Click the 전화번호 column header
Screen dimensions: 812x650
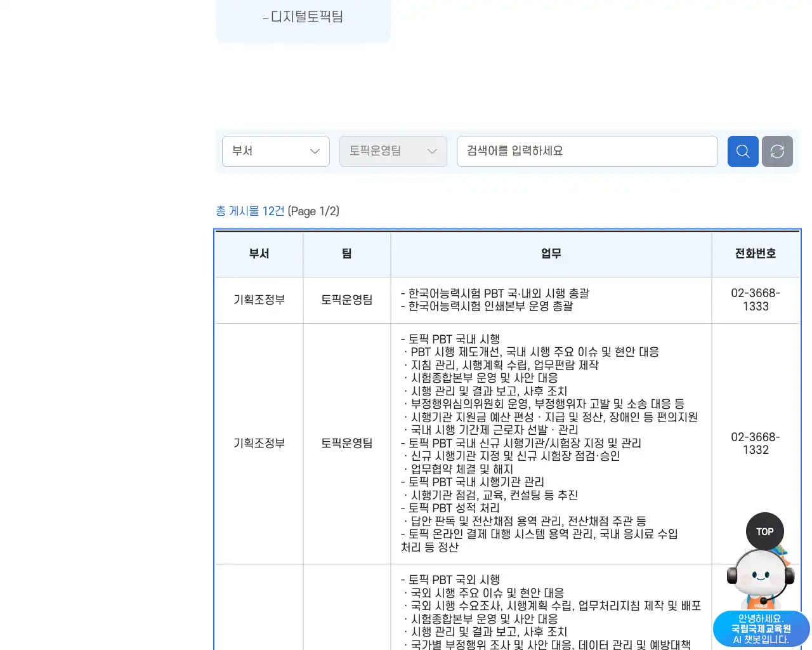click(x=756, y=254)
